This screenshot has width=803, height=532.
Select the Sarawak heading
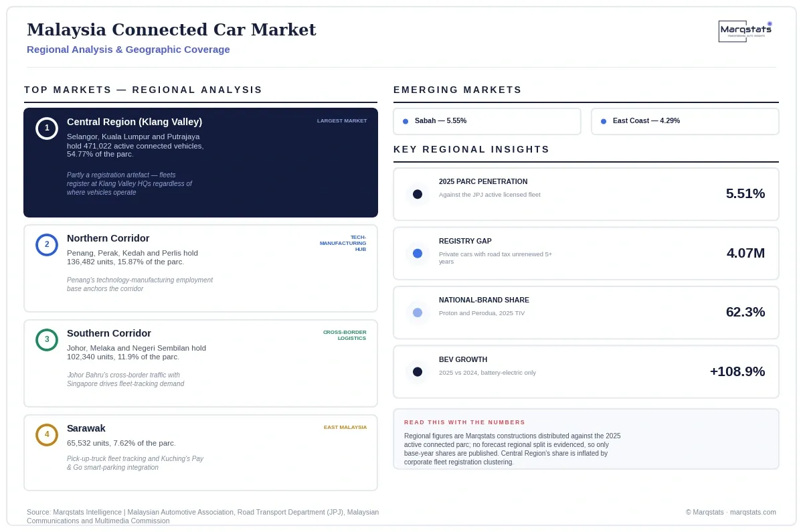pos(86,428)
